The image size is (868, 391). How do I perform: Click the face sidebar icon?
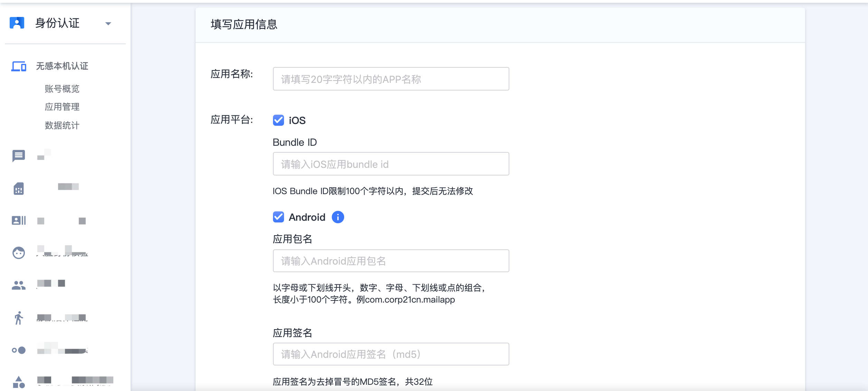[19, 253]
